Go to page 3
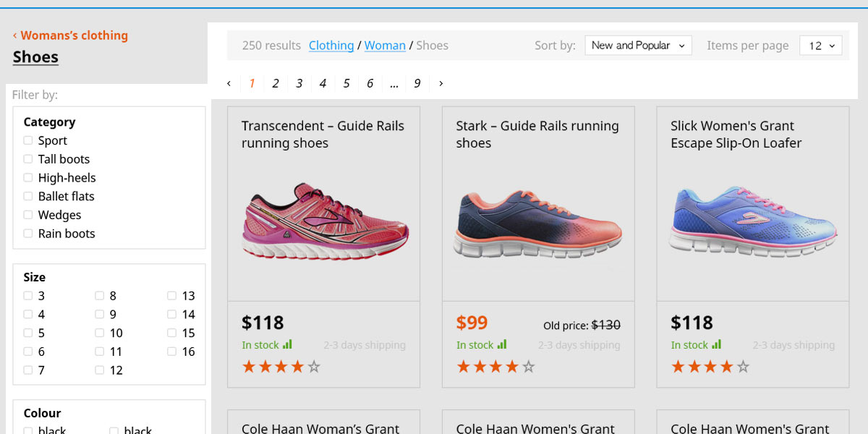 click(299, 83)
